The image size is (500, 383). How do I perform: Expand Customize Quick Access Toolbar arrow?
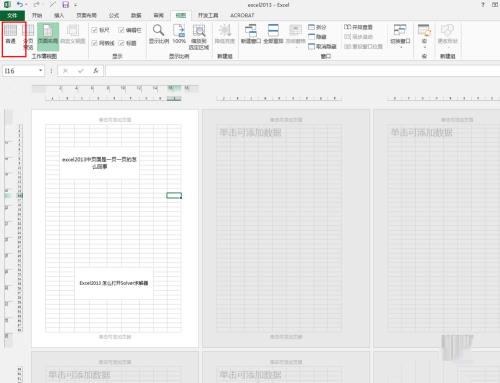(x=76, y=5)
